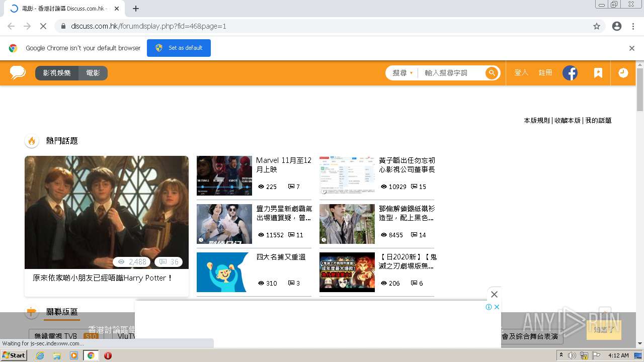Image resolution: width=644 pixels, height=362 pixels.
Task: Open 實力男星新劇霸氣出場 topic
Action: 284,213
